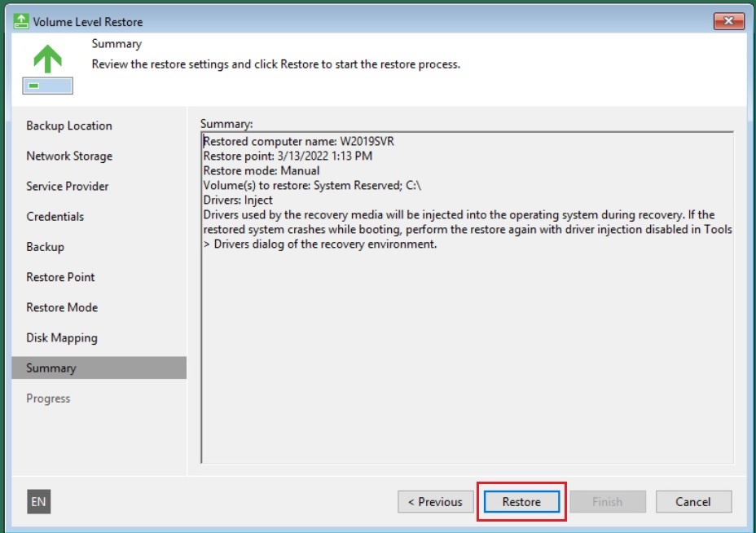
Task: Go to the Disk Mapping step
Action: point(62,337)
